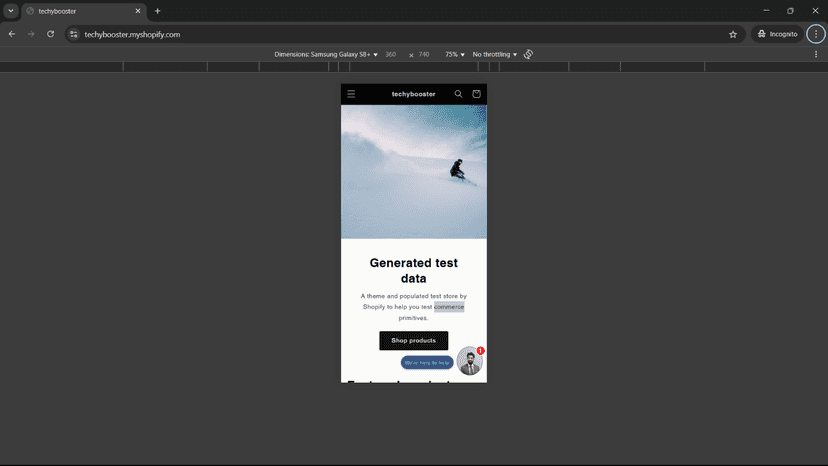Click the snowboarder hero image
The height and width of the screenshot is (466, 828).
[413, 172]
